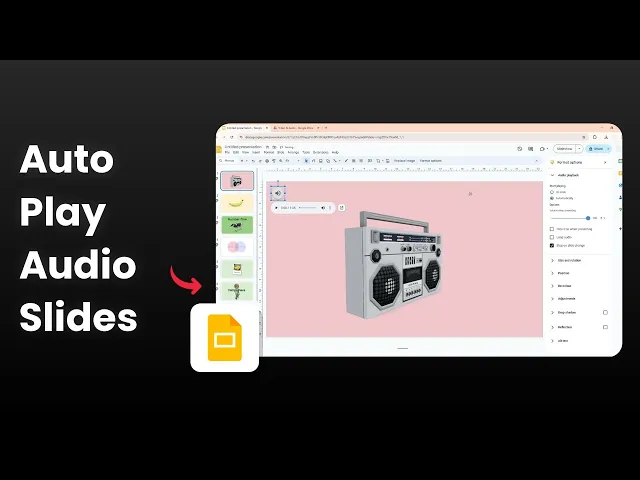Enable the Loop audio checkbox
Image resolution: width=640 pixels, height=480 pixels.
(552, 237)
